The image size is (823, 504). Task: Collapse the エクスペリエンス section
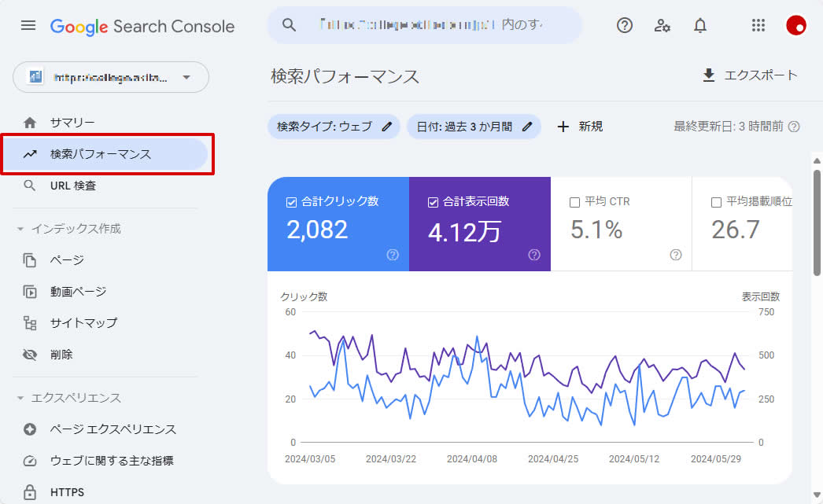tap(20, 398)
